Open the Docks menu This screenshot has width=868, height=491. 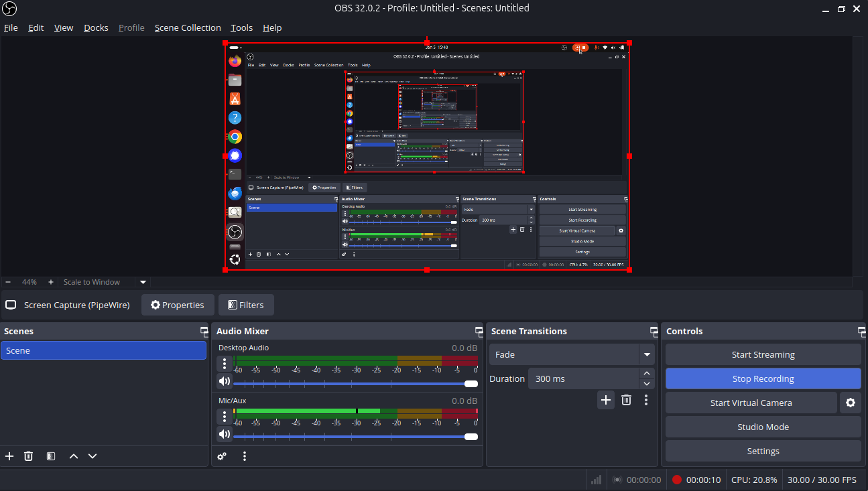click(96, 27)
